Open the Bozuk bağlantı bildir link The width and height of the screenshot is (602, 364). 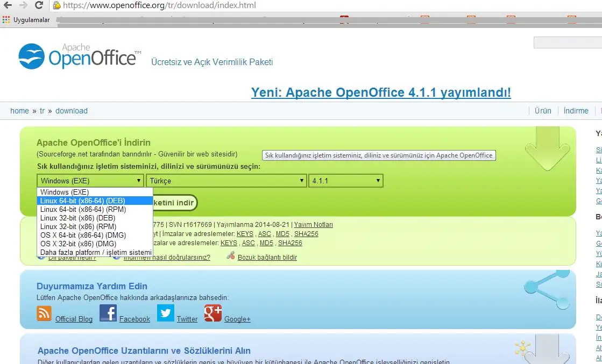tap(267, 257)
